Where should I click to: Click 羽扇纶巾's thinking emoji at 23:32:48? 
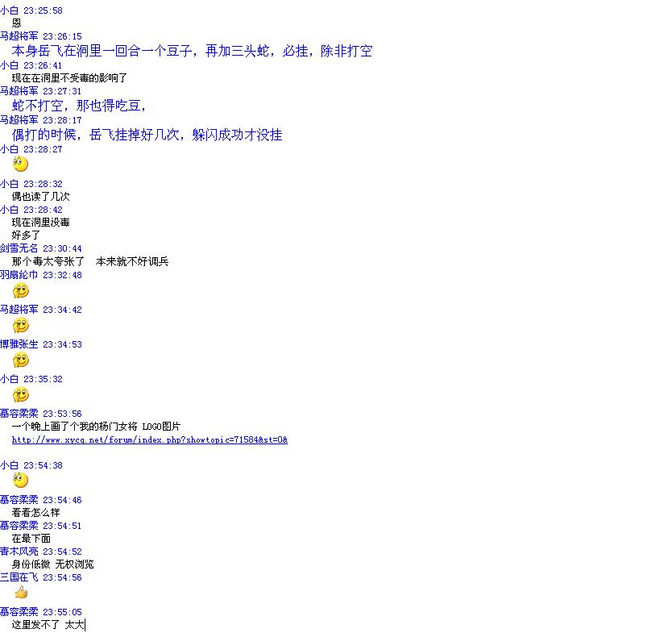[x=21, y=291]
